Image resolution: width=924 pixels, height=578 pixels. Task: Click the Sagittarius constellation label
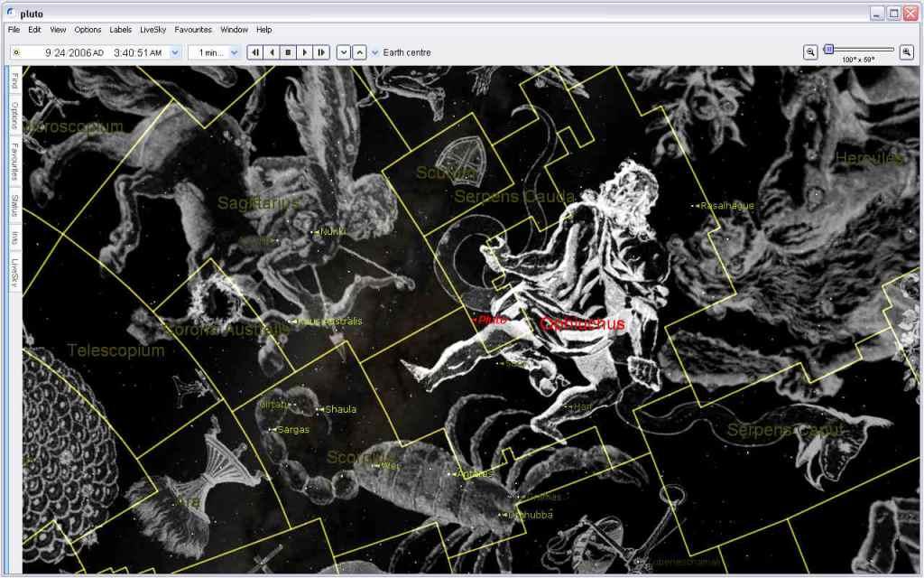(x=258, y=203)
